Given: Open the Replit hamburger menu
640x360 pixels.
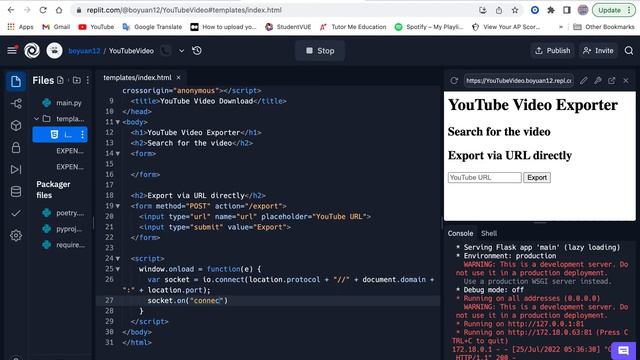Looking at the screenshot, I should click(x=12, y=51).
